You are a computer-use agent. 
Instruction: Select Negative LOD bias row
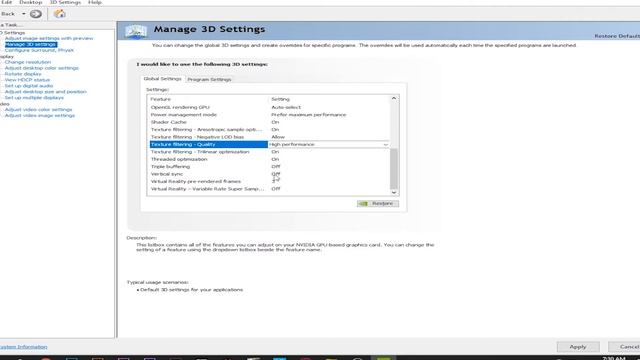[x=268, y=137]
